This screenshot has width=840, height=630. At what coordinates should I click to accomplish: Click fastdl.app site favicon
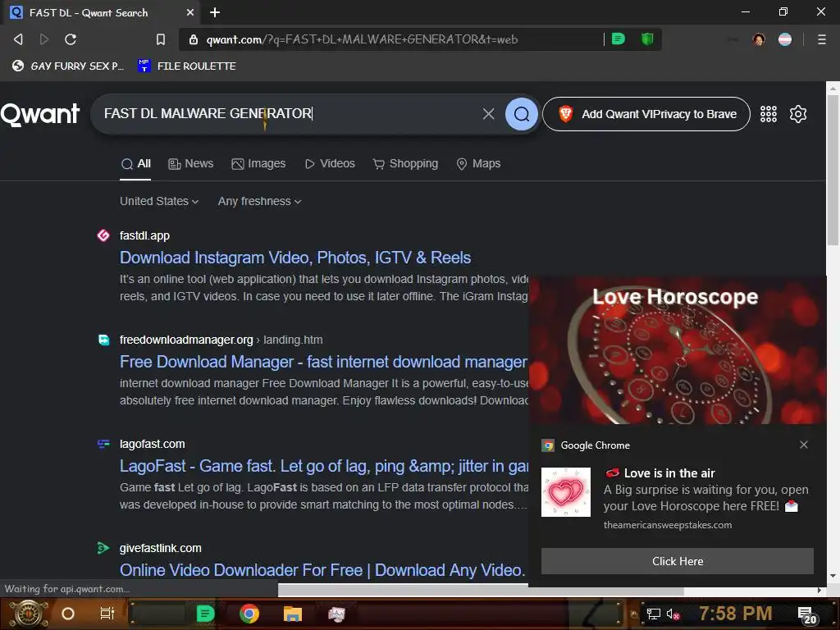point(103,235)
